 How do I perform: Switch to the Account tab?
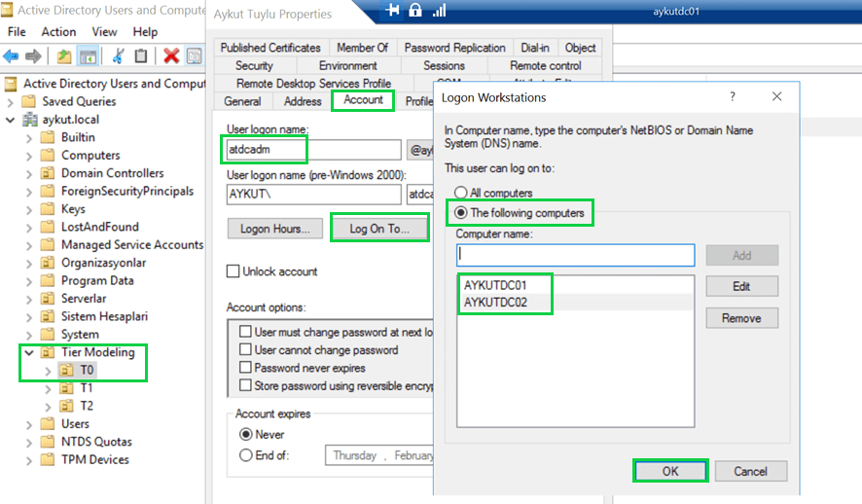pos(363,100)
